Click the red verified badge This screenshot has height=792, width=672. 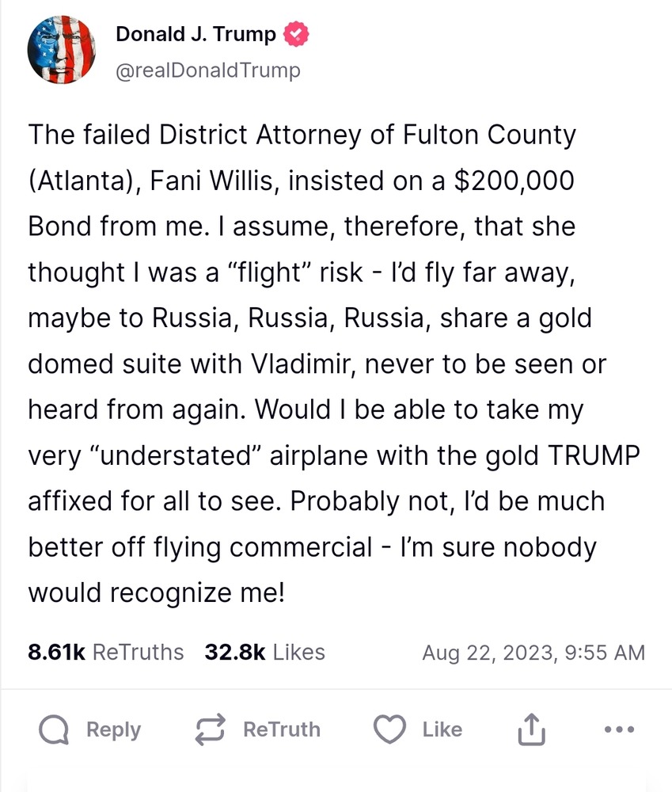click(297, 35)
